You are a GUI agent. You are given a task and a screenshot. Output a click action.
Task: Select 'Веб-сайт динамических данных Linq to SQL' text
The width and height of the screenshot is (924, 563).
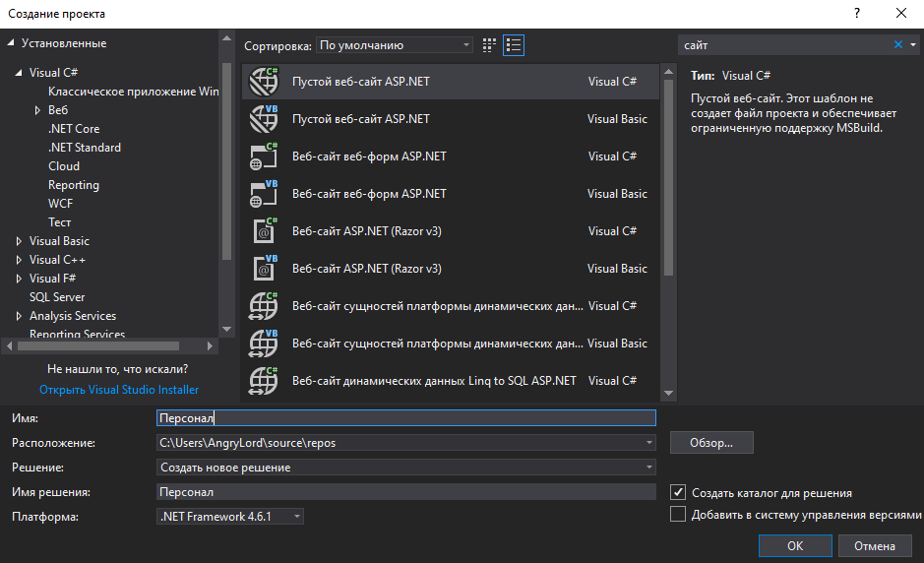[x=434, y=381]
